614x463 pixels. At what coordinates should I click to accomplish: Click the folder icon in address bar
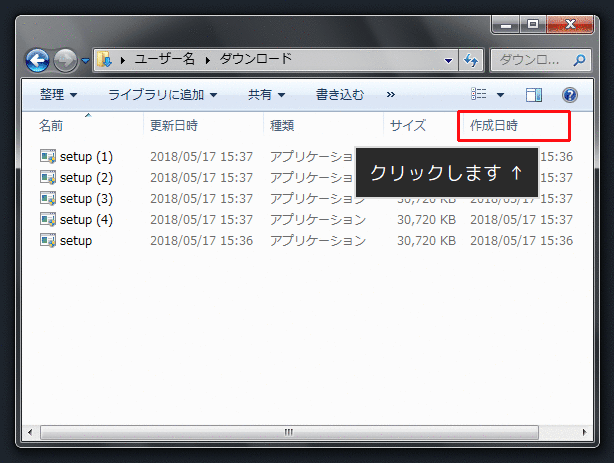click(105, 59)
